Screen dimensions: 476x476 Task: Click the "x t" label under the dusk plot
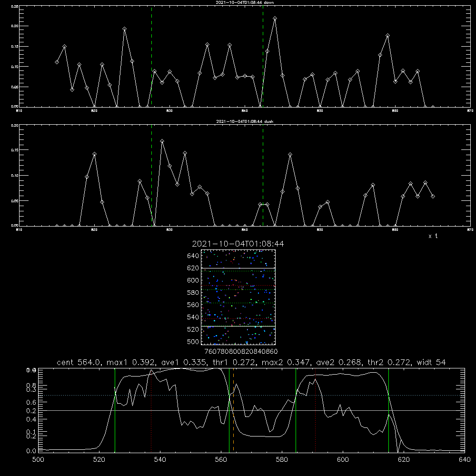pyautogui.click(x=433, y=236)
